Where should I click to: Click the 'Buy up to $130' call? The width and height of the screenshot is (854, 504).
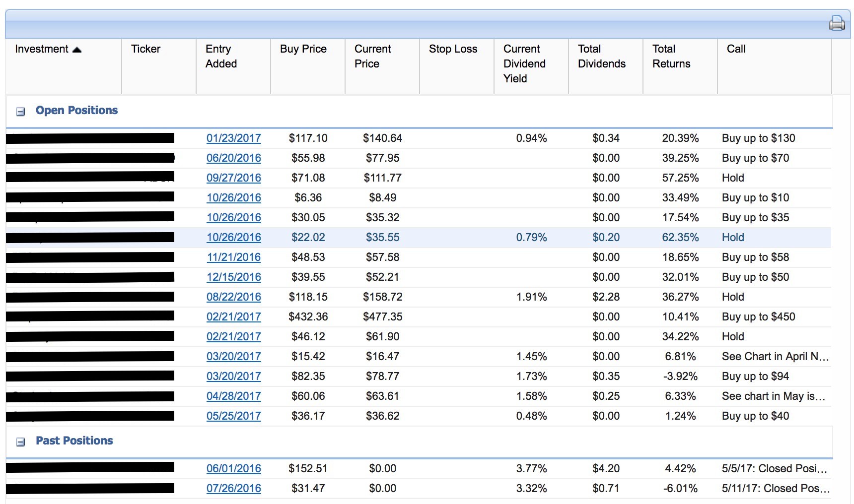point(759,138)
